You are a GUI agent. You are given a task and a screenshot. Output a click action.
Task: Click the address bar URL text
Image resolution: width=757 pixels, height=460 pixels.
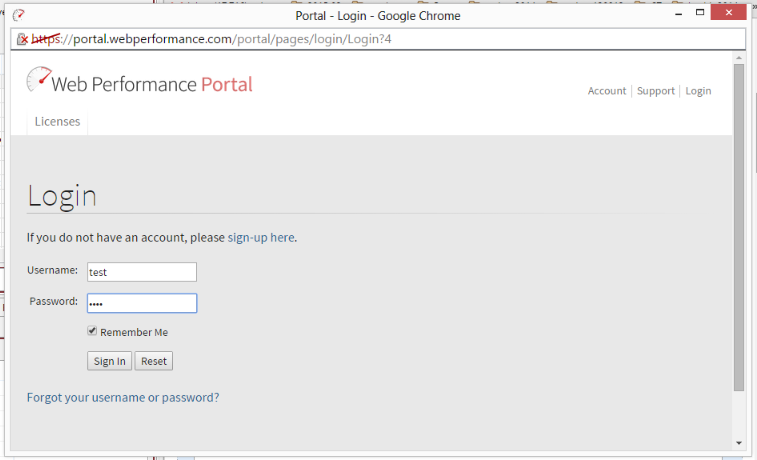coord(211,39)
